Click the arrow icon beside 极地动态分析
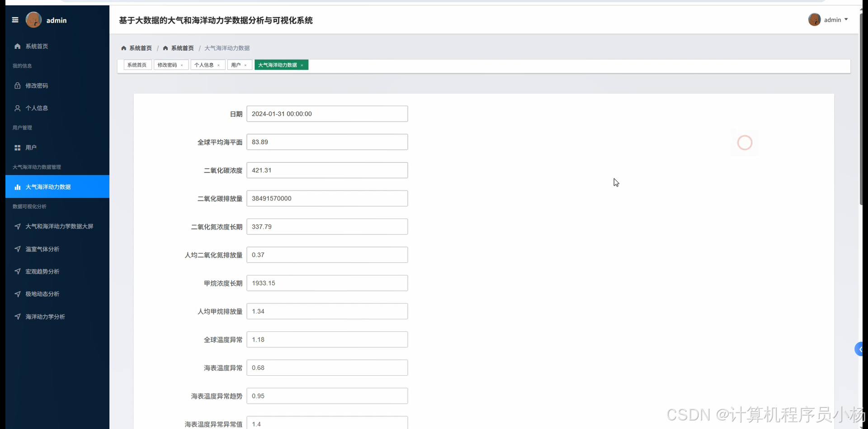868x429 pixels. (17, 294)
